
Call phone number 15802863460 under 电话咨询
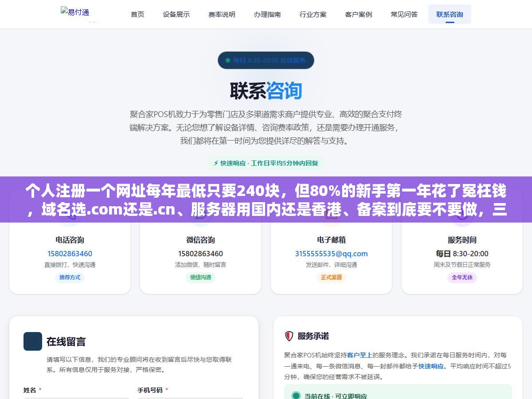[70, 254]
